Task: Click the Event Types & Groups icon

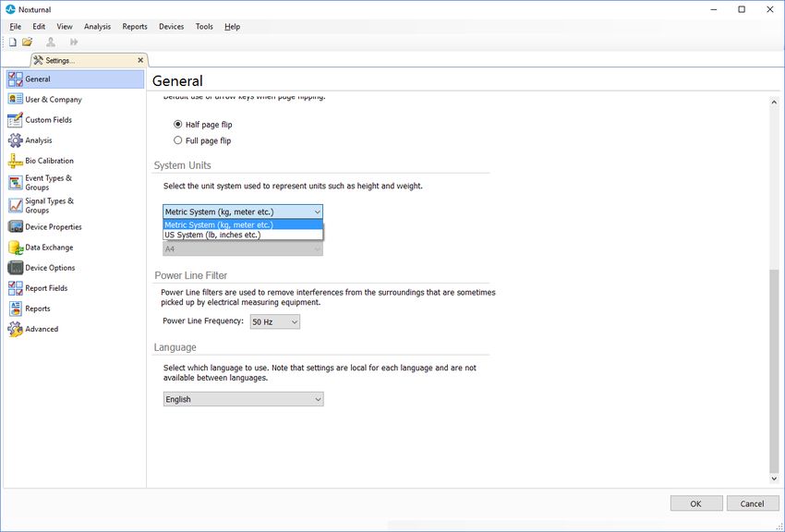Action: [16, 183]
